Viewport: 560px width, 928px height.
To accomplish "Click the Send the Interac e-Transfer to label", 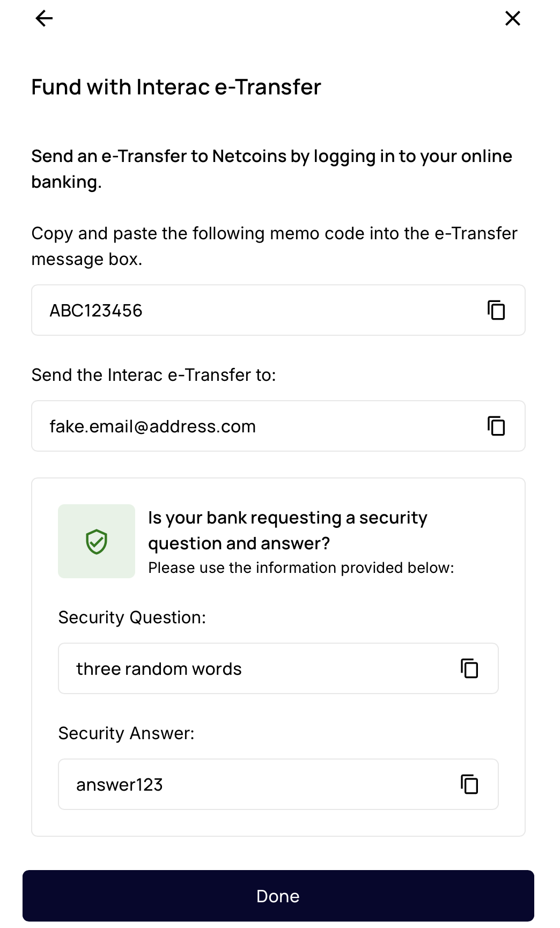I will coord(154,375).
